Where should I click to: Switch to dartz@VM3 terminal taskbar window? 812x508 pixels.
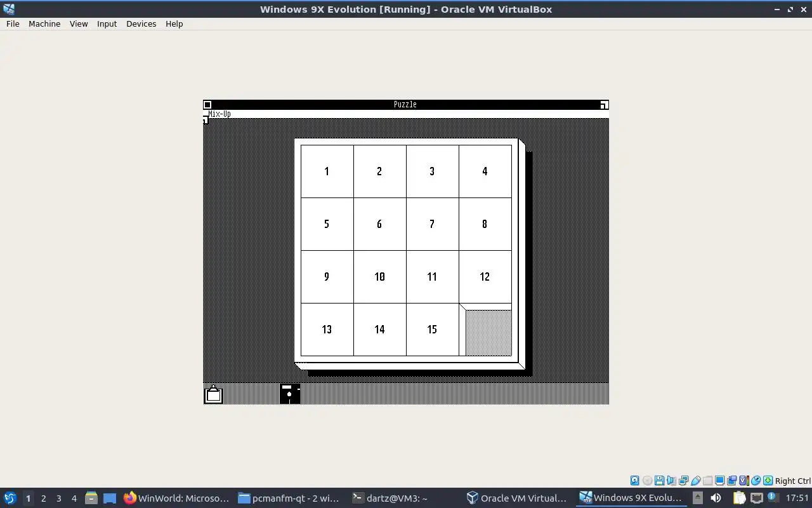click(403, 498)
